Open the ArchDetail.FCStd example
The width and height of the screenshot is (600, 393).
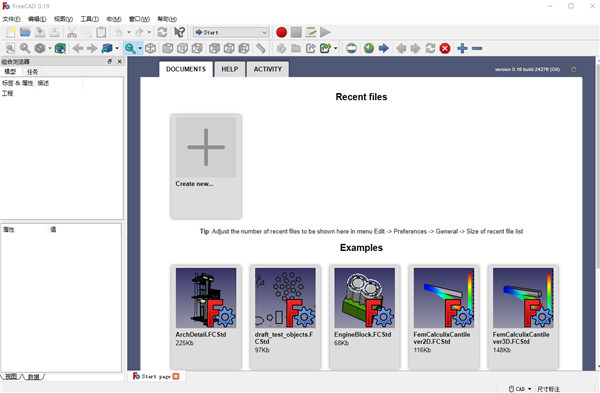(x=206, y=316)
